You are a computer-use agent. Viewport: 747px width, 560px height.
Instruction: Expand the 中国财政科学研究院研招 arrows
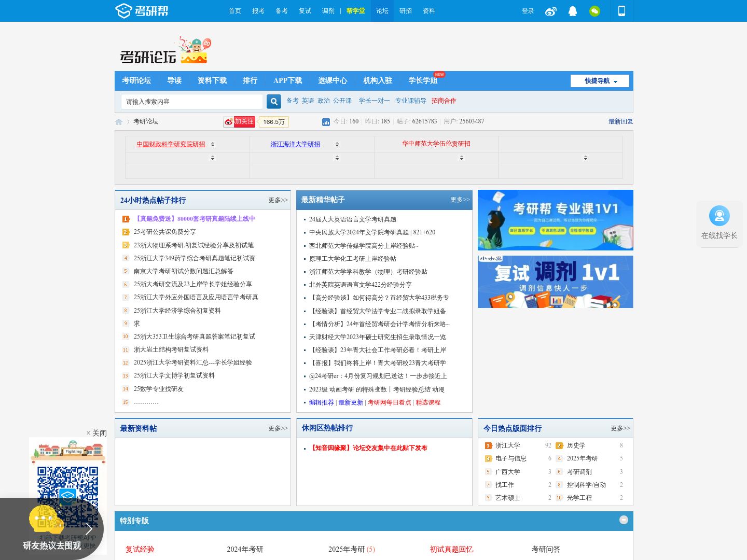[213, 144]
